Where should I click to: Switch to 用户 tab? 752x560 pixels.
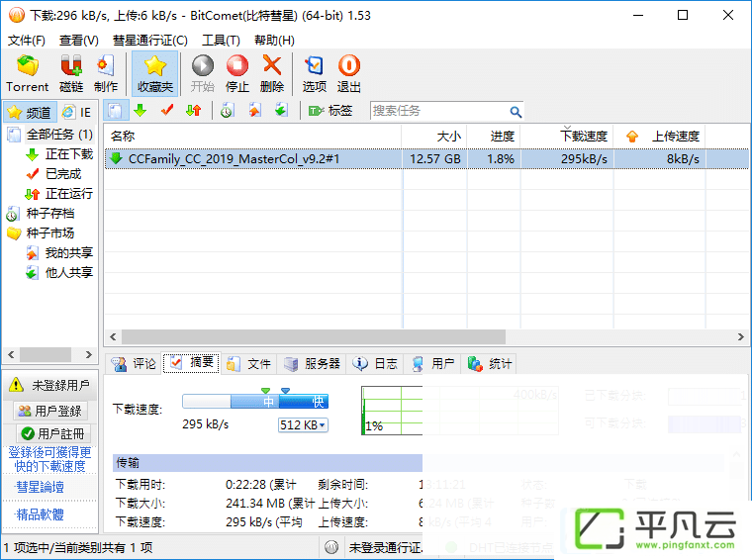pyautogui.click(x=433, y=364)
